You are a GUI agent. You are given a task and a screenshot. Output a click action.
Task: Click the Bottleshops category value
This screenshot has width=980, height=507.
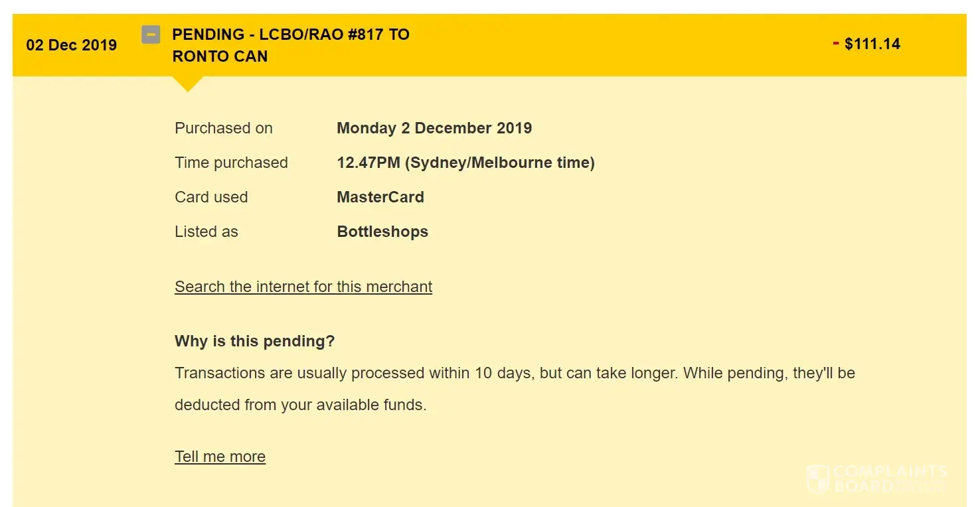pos(382,232)
